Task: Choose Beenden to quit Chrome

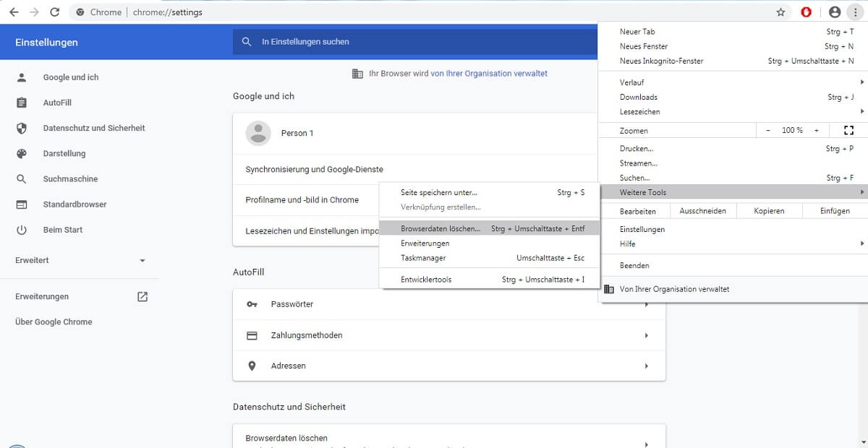Action: [733, 265]
